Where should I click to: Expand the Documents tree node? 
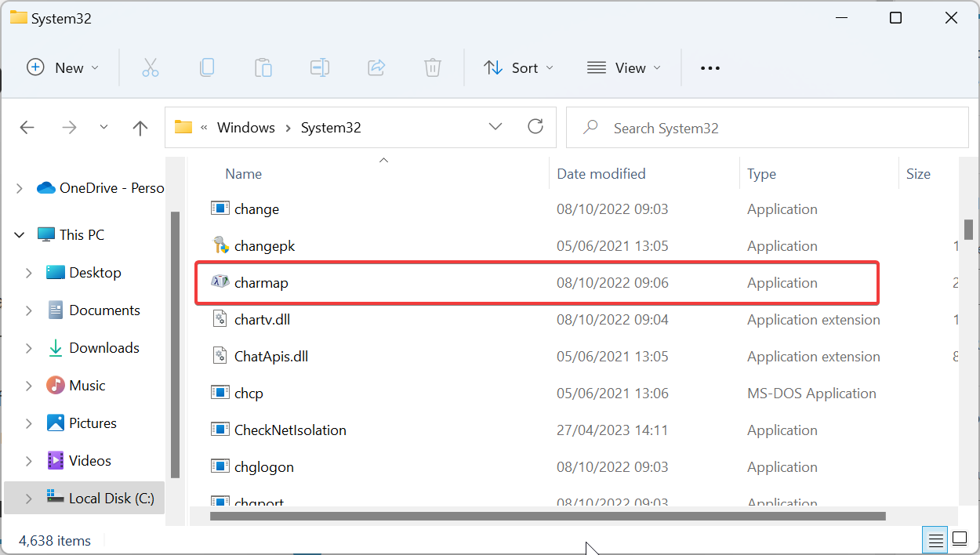click(29, 310)
